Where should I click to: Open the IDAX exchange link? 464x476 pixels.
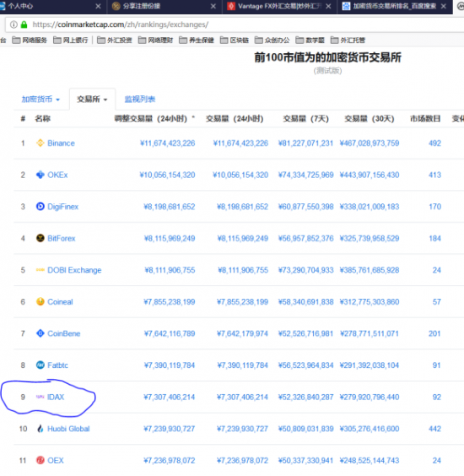pyautogui.click(x=56, y=397)
